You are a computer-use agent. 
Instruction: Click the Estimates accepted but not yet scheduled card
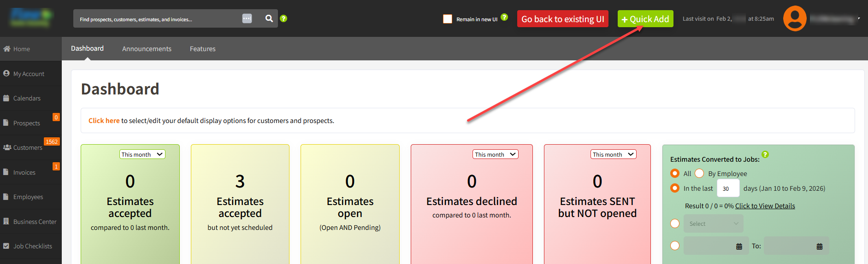coord(240,204)
